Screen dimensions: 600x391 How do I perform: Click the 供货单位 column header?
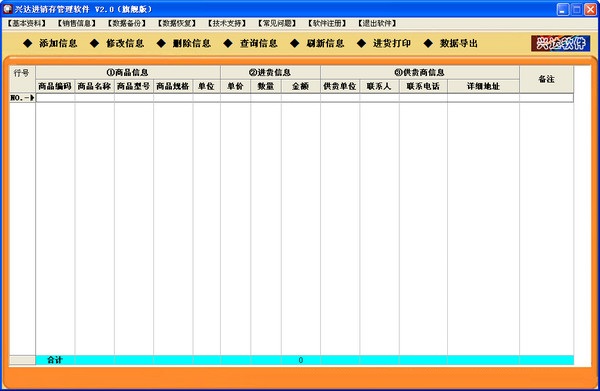click(340, 86)
